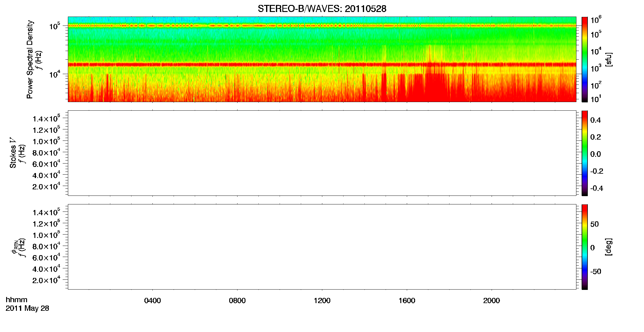Screen dimensions: 644x332
Task: Click the [deg] unit label
Action: tap(609, 247)
